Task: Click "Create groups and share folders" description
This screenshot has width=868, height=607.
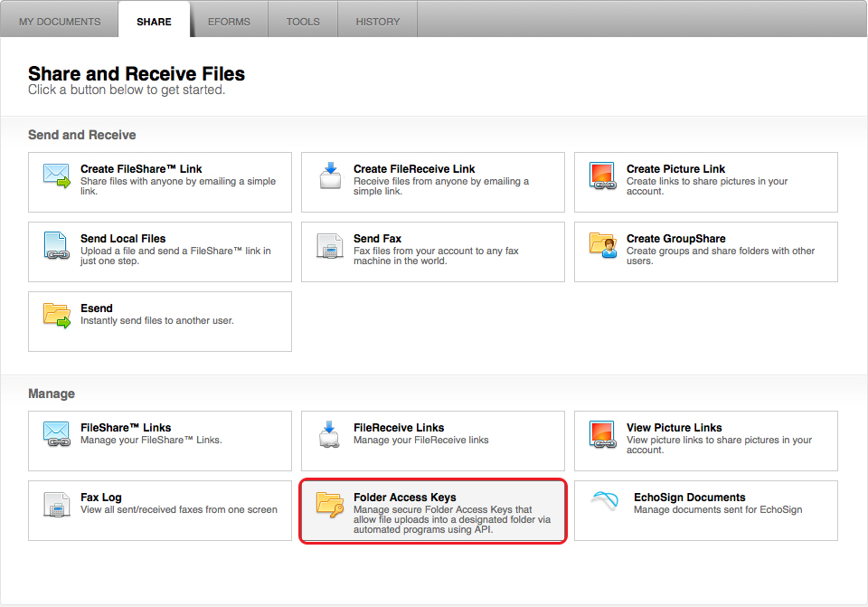Action: pos(721,256)
